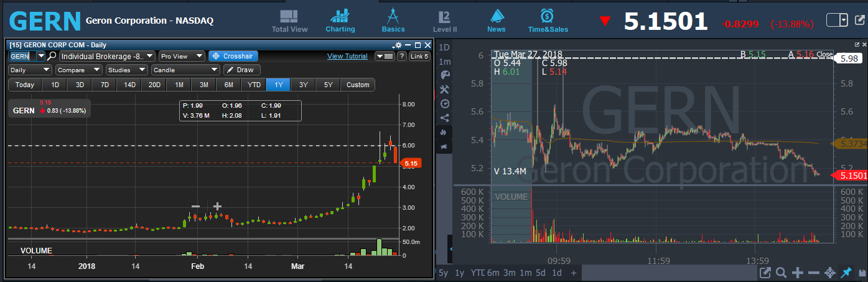Click the flame hot-list icon in sidebar
The height and width of the screenshot is (282, 868).
click(444, 132)
